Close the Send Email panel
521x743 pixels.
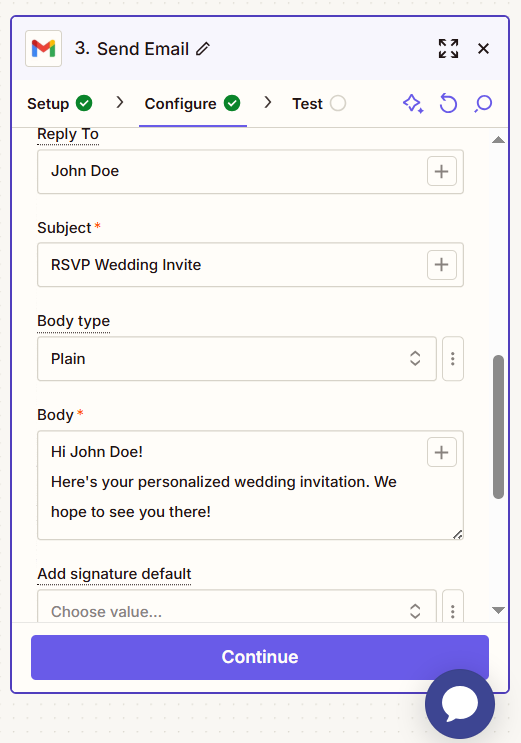click(483, 48)
